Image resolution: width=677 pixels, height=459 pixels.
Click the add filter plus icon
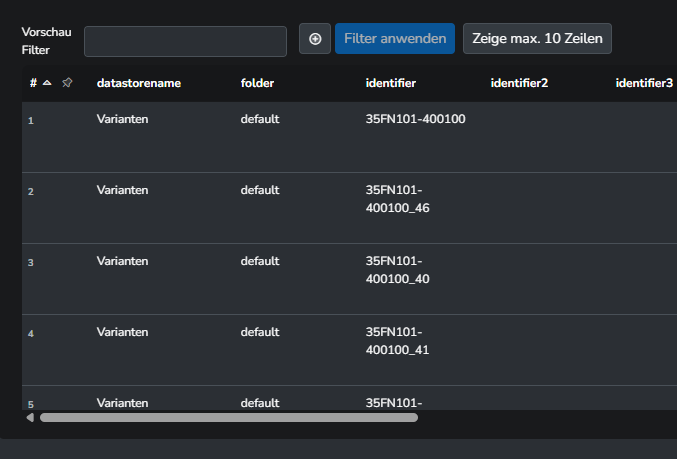tap(315, 39)
